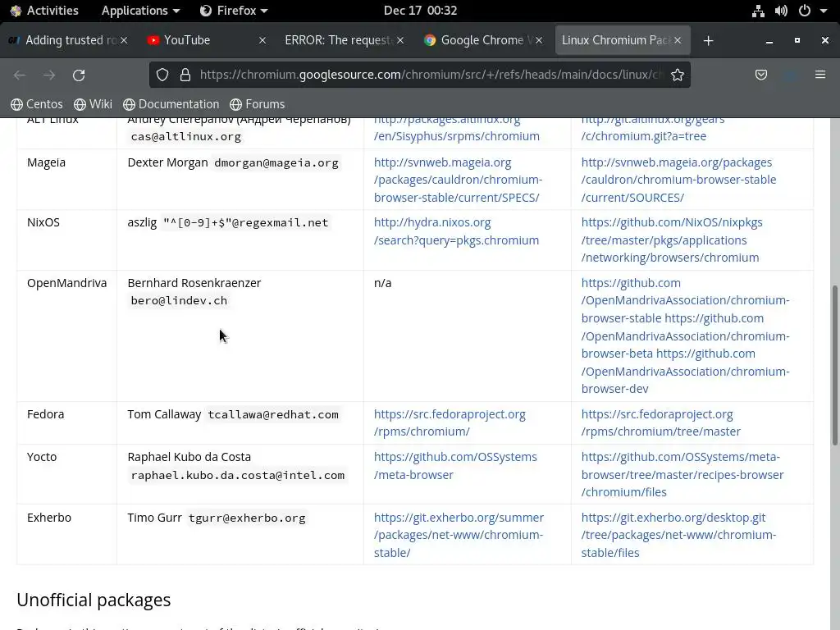840x630 pixels.
Task: Switch to Adding trusted root tab
Action: 68,40
